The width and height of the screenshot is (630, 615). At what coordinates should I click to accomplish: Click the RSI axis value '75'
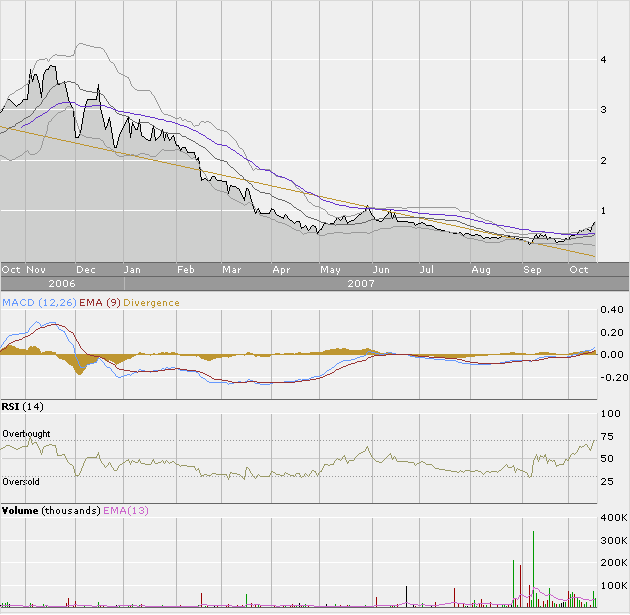tap(607, 437)
